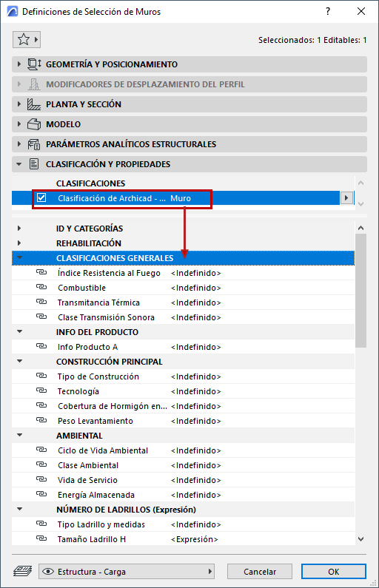
Task: Select the Vida de Servicio <Indefinido> value
Action: [196, 480]
